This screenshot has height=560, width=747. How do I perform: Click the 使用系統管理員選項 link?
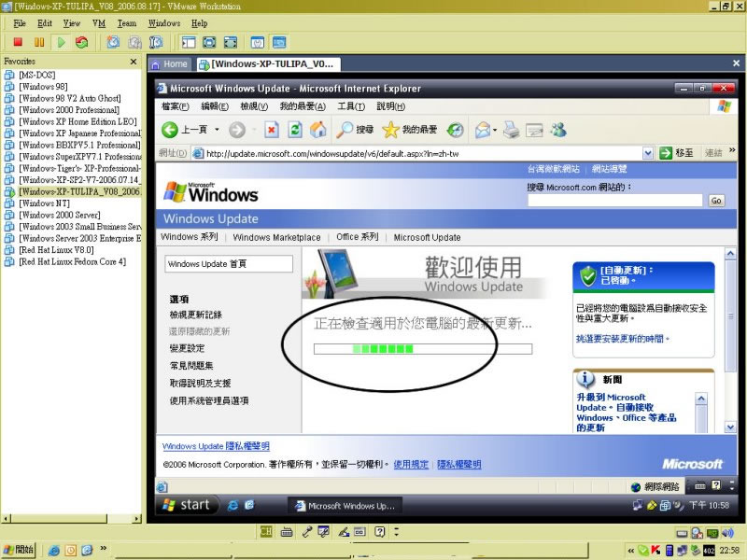[209, 400]
